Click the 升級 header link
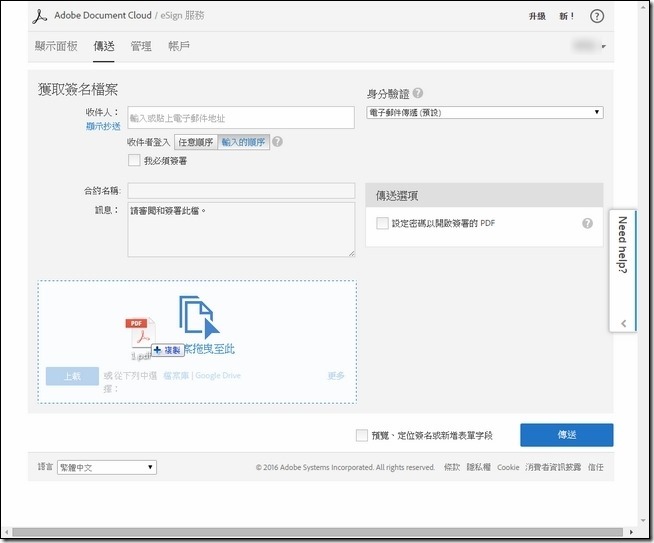The width and height of the screenshot is (654, 543). [x=537, y=16]
